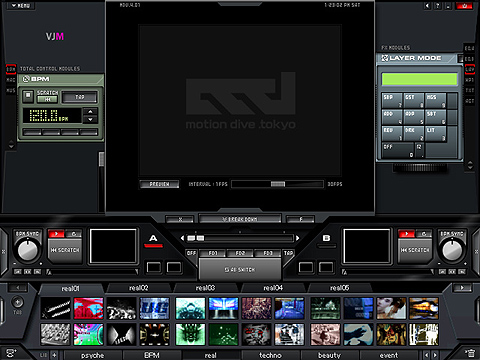
Task: Click the PREVIEW button below the monitor
Action: coord(159,184)
